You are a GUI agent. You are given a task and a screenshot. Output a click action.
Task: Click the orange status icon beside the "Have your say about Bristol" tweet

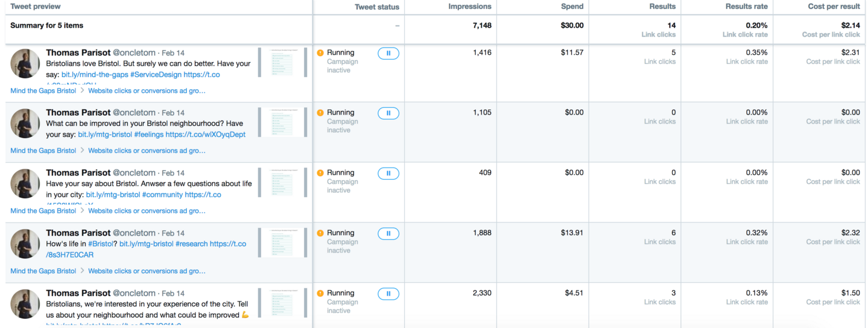(x=320, y=173)
